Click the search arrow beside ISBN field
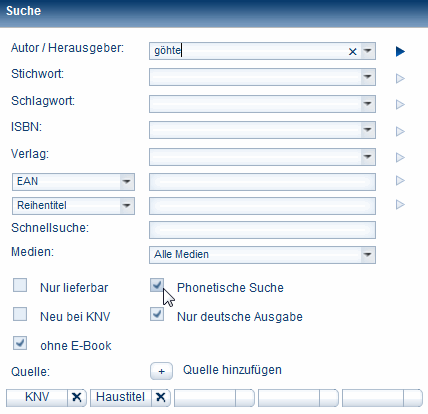Viewport: 428px width, 414px height. [400, 131]
